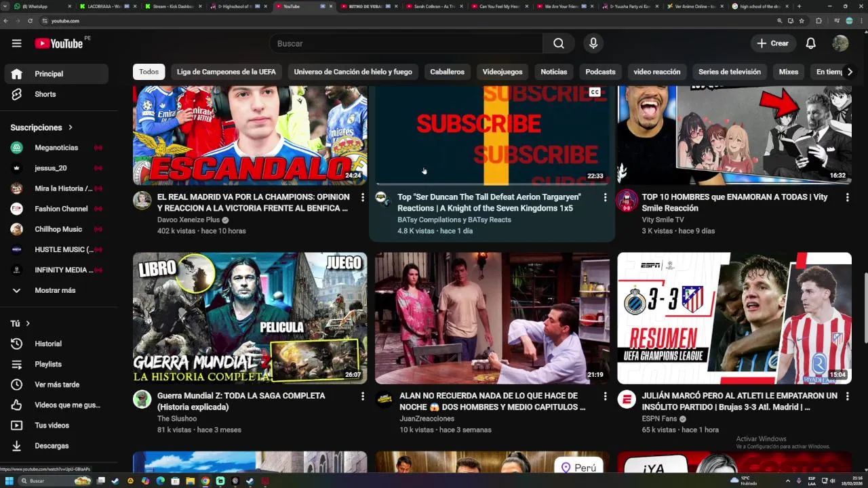This screenshot has height=488, width=868.
Task: Select the Todos filter chip
Action: point(149,72)
